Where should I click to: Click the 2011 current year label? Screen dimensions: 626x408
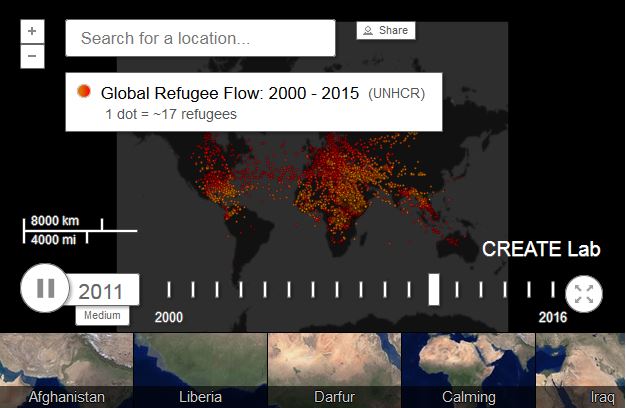pos(100,292)
